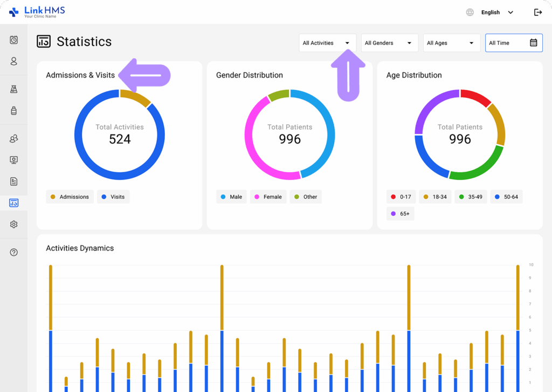The image size is (552, 392).
Task: Open the Staff icon in the sidebar
Action: (13, 138)
